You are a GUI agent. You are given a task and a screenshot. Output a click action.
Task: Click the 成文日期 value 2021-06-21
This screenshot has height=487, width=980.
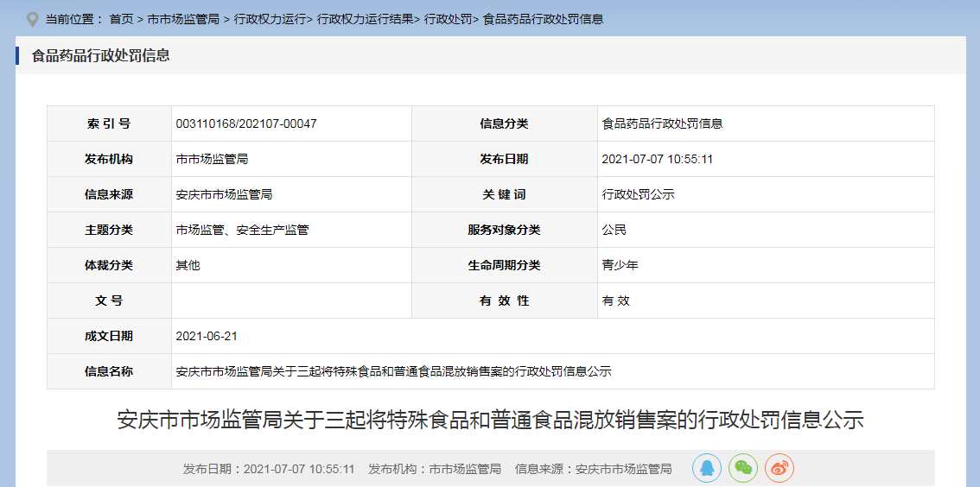click(206, 336)
